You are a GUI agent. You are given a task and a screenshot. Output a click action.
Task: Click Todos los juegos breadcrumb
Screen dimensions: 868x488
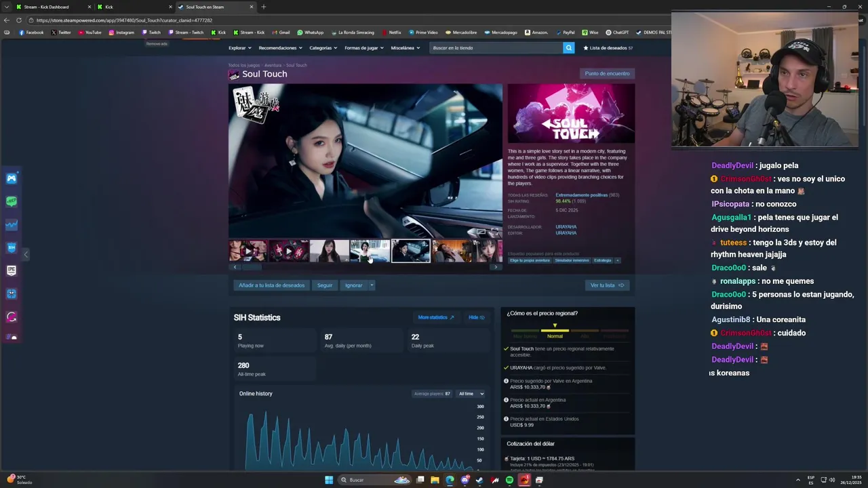coord(243,65)
